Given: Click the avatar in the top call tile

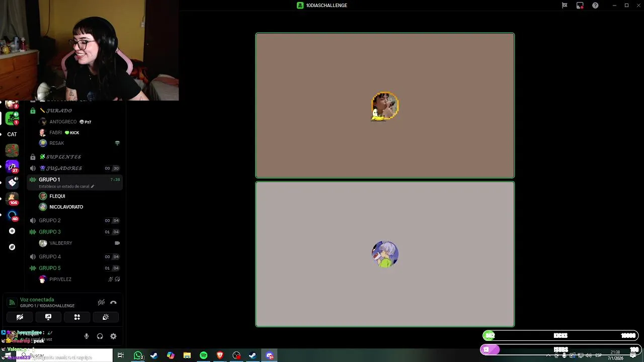Looking at the screenshot, I should coord(385,106).
